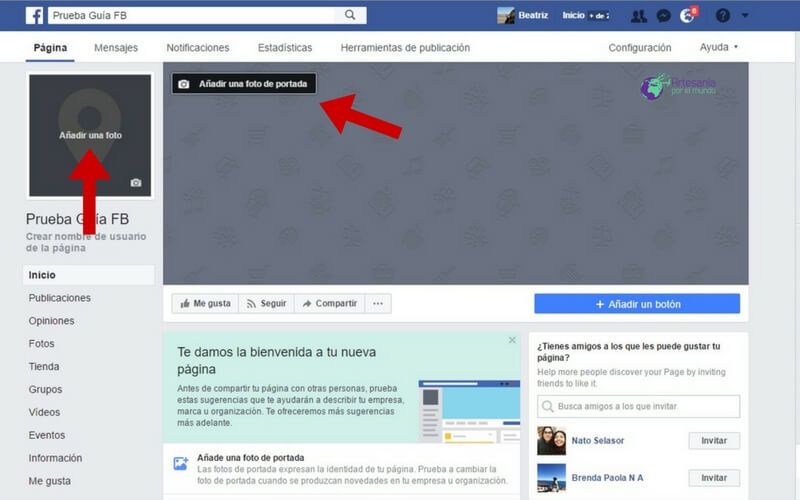Open Herramientas de publicación tab
The height and width of the screenshot is (500, 800).
405,47
